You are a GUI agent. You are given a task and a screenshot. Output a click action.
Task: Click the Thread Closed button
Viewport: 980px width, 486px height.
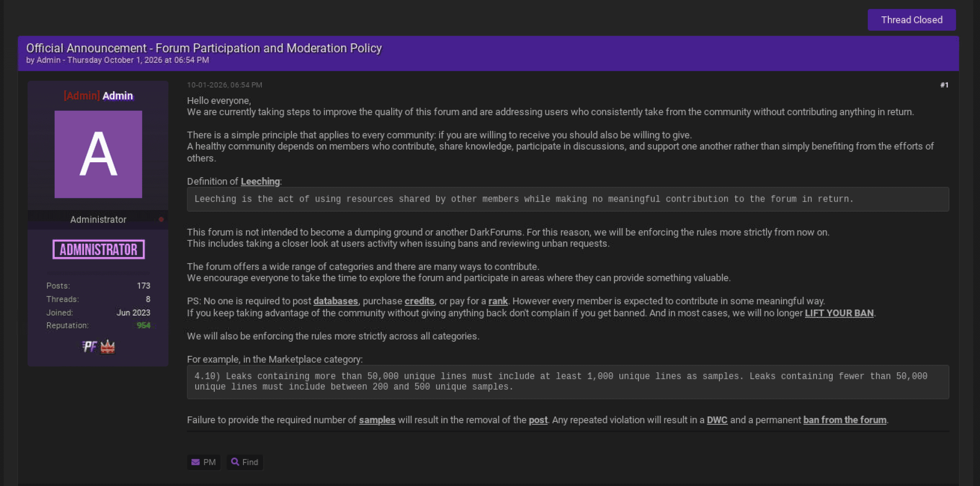click(911, 20)
